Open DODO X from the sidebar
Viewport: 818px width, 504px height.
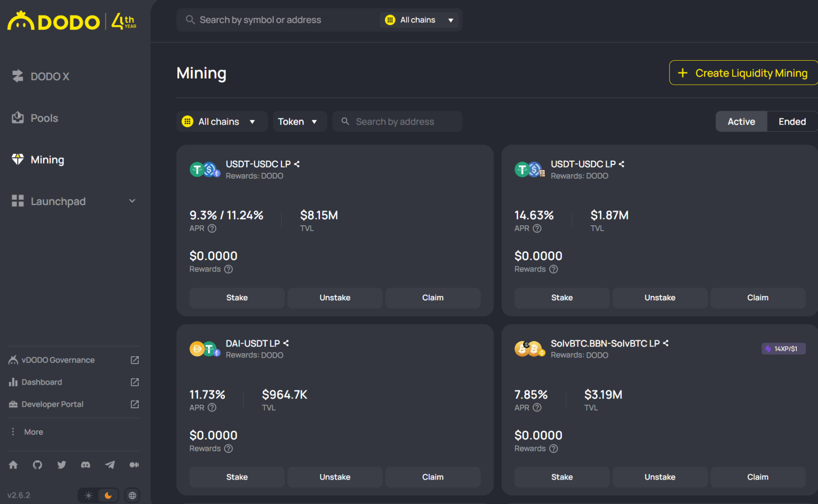[x=40, y=76]
